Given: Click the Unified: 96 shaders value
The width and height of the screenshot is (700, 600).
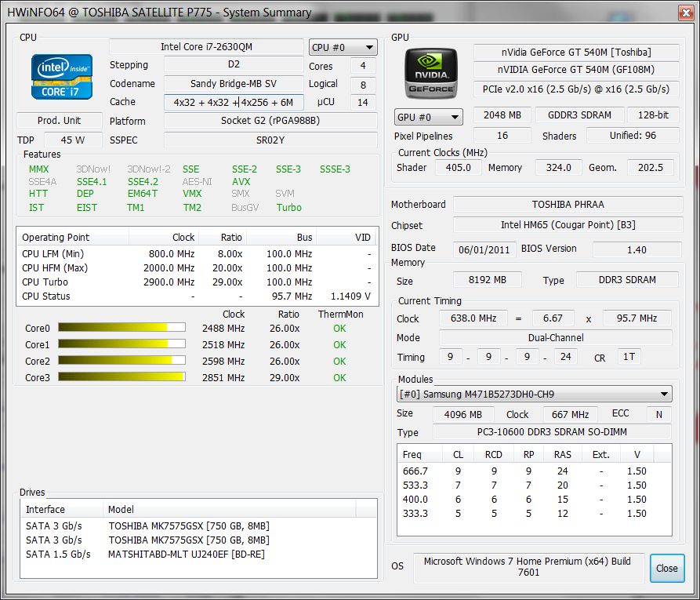Looking at the screenshot, I should (633, 136).
